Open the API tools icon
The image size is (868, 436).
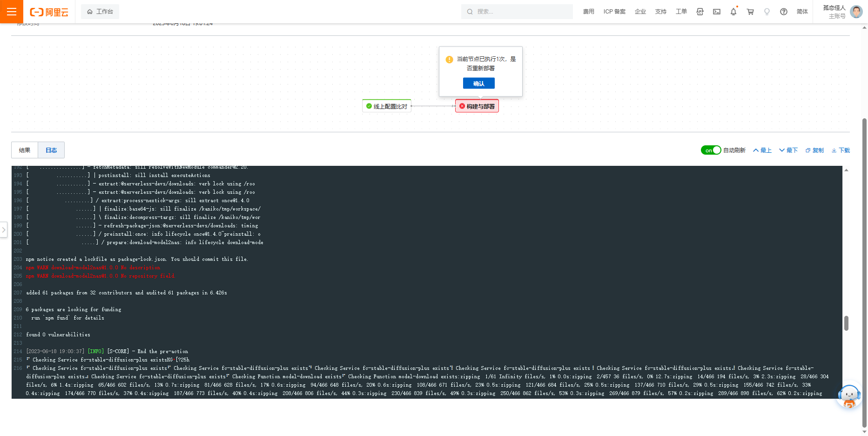700,12
